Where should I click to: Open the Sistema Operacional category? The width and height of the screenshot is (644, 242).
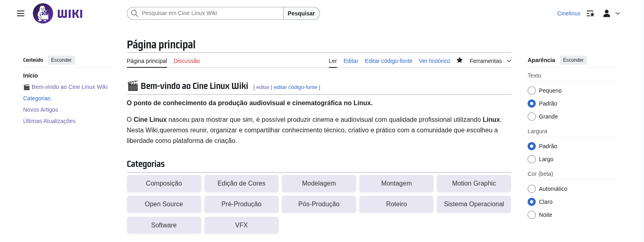point(474,204)
